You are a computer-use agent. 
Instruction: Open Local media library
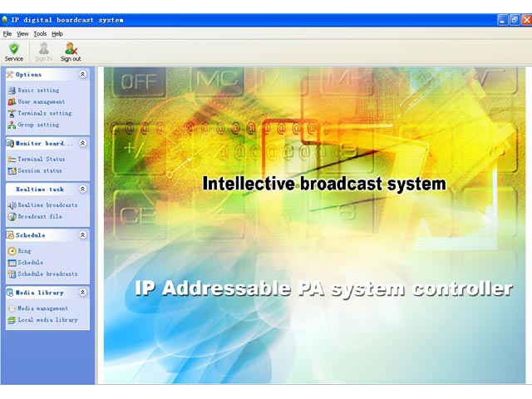(x=47, y=319)
